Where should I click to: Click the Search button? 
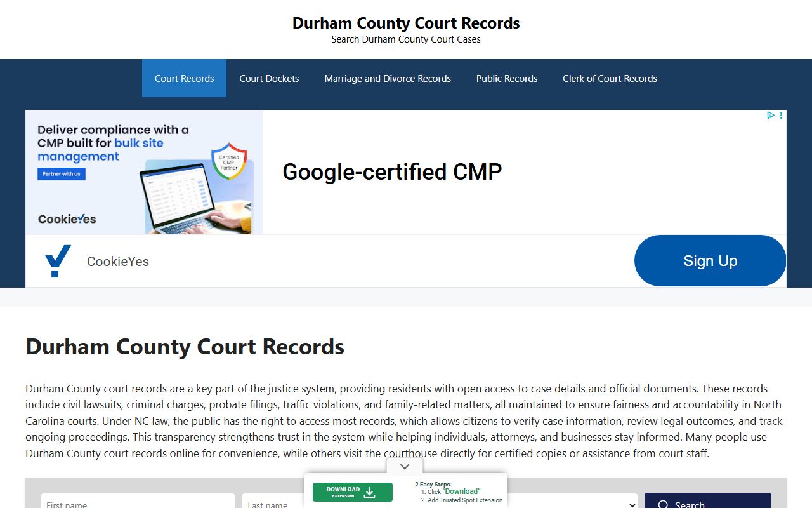pos(708,501)
